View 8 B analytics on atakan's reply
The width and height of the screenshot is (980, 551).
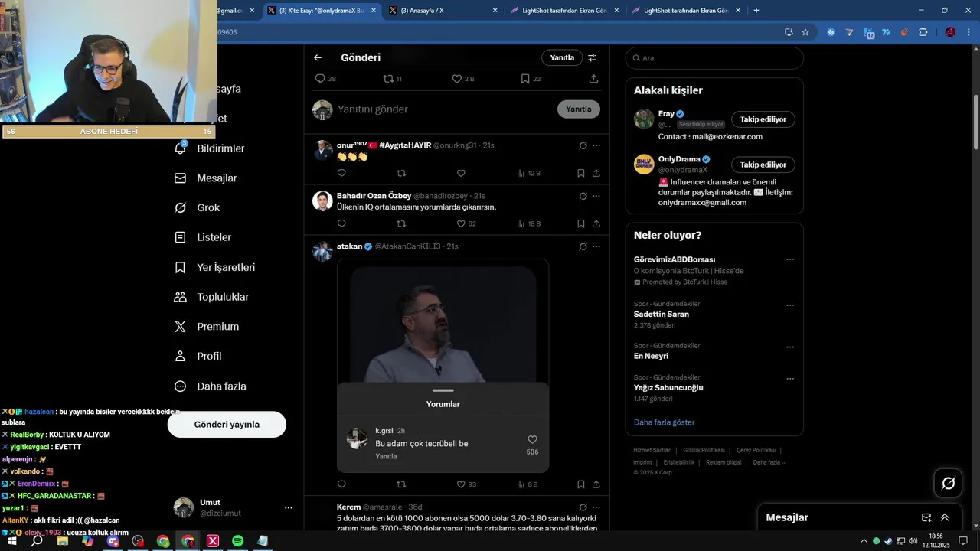click(x=528, y=484)
